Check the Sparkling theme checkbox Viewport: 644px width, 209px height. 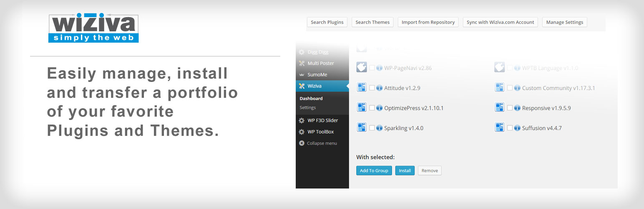click(x=372, y=128)
